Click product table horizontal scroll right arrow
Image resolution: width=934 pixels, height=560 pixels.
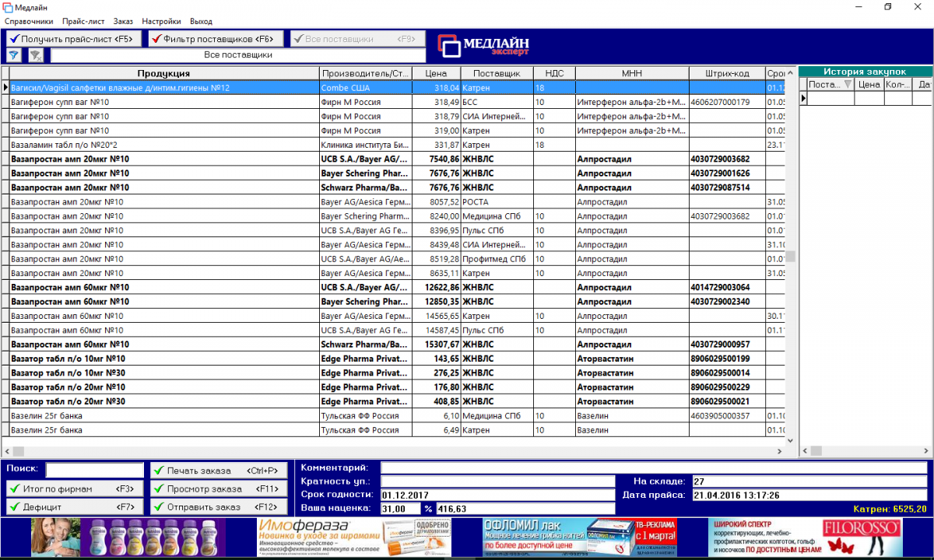tap(779, 451)
